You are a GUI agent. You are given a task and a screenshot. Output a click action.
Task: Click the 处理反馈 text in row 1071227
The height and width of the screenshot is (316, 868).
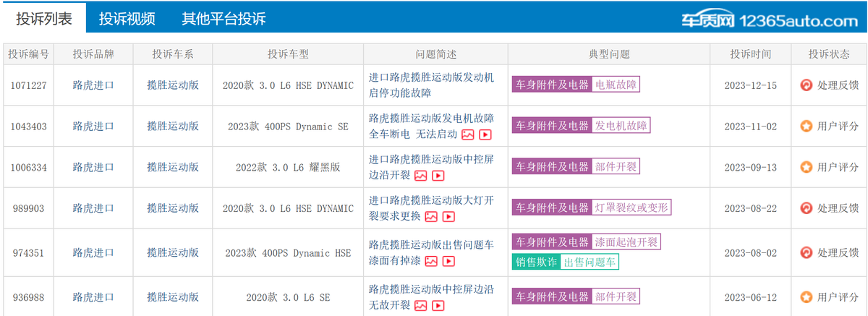pos(838,85)
